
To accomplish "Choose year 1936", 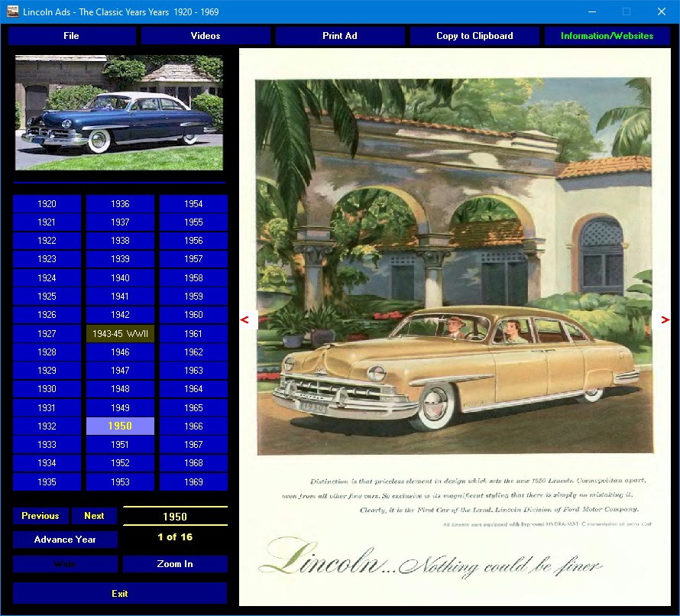I will pyautogui.click(x=120, y=204).
